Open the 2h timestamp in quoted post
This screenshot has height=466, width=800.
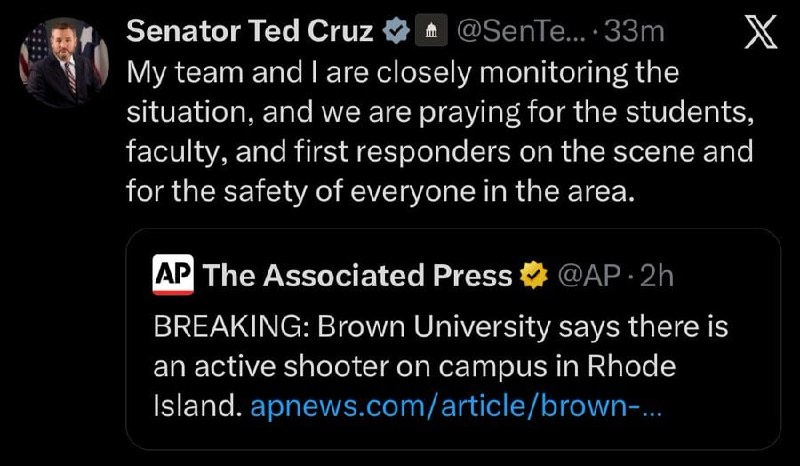coord(657,276)
